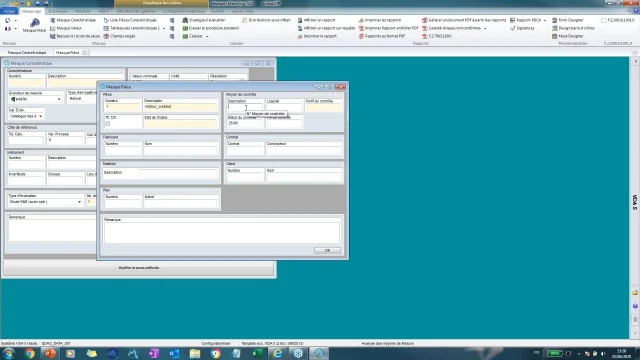640x360 pixels.
Task: Open Chrome from the taskbar
Action: (30, 353)
